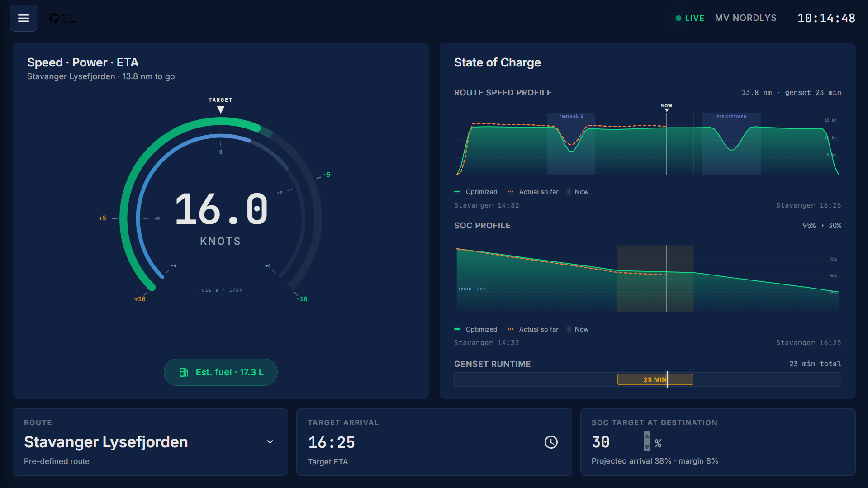Click the '23 min total' readout
The height and width of the screenshot is (488, 868).
point(815,364)
